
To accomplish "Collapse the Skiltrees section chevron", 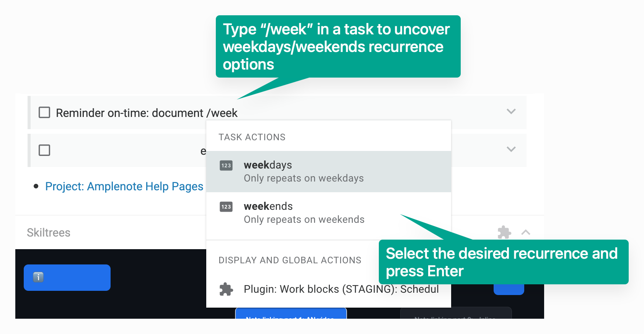I will pos(526,232).
